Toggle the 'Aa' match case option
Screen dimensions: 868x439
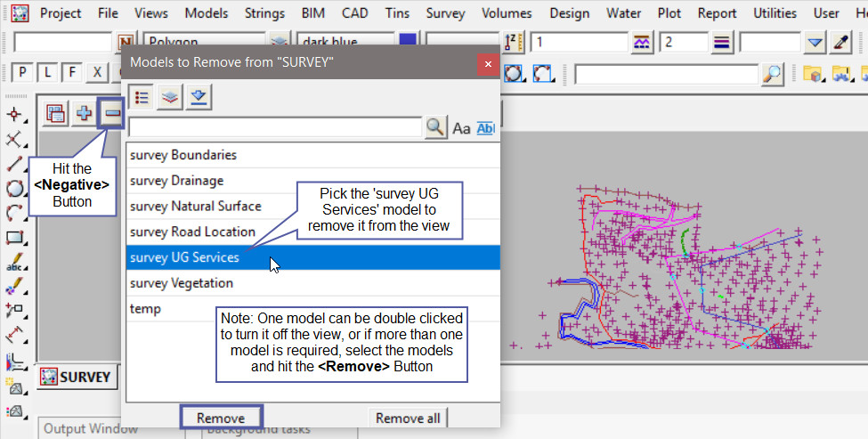(461, 128)
